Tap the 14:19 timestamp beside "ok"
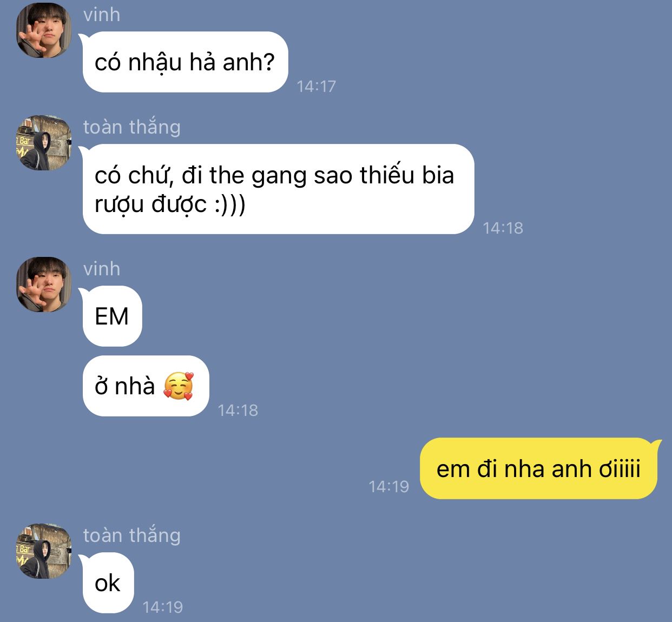Viewport: 672px width, 622px height. [163, 607]
